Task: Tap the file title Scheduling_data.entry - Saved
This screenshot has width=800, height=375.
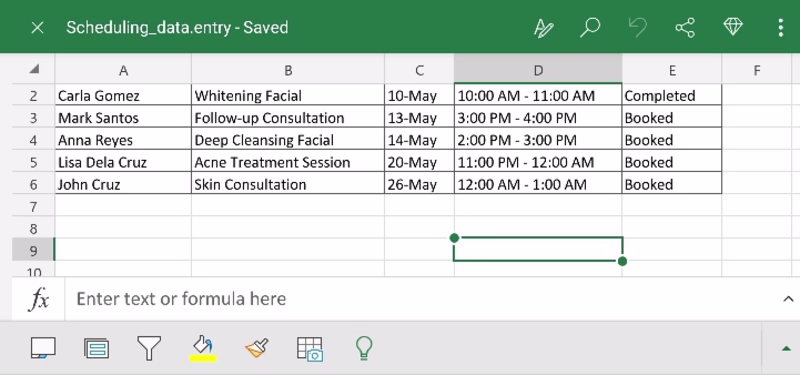Action: (177, 28)
